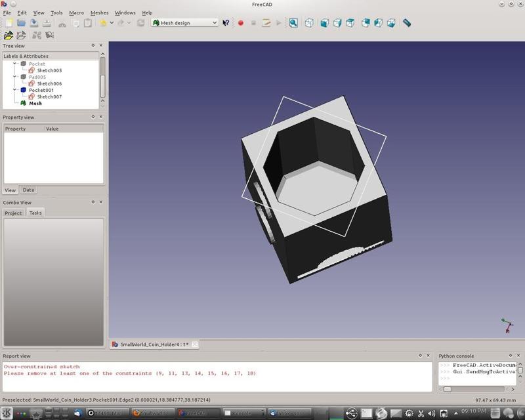Close the Report view panel

pyautogui.click(x=429, y=356)
